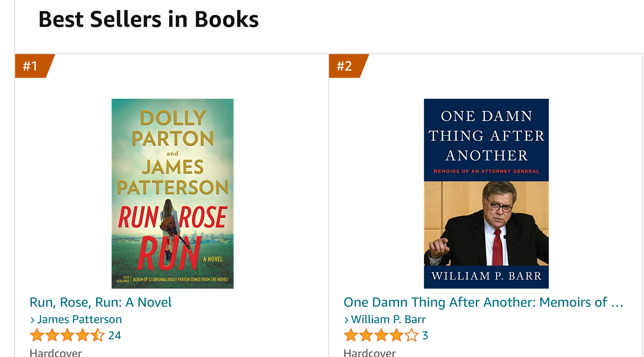Image resolution: width=644 pixels, height=357 pixels.
Task: Click the #1 rank badge
Action: point(31,66)
